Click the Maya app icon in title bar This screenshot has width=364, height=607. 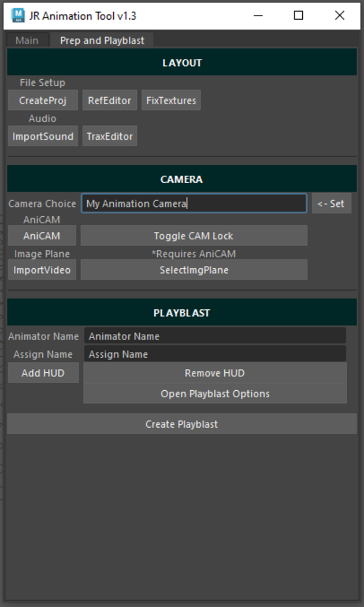click(x=18, y=16)
